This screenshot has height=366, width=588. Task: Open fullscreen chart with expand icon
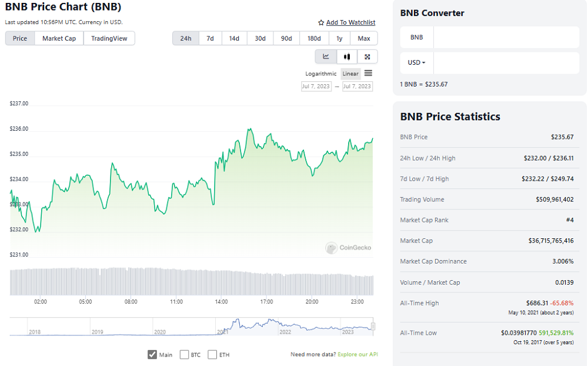coord(367,56)
